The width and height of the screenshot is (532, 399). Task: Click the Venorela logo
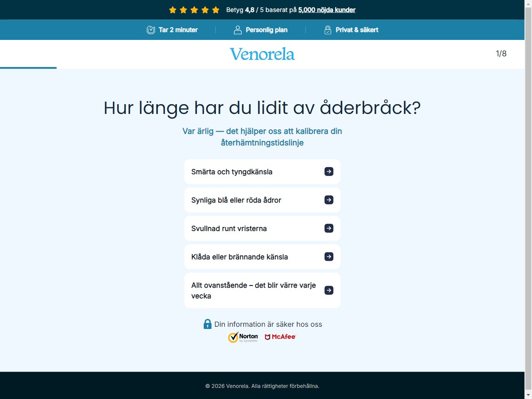tap(262, 54)
